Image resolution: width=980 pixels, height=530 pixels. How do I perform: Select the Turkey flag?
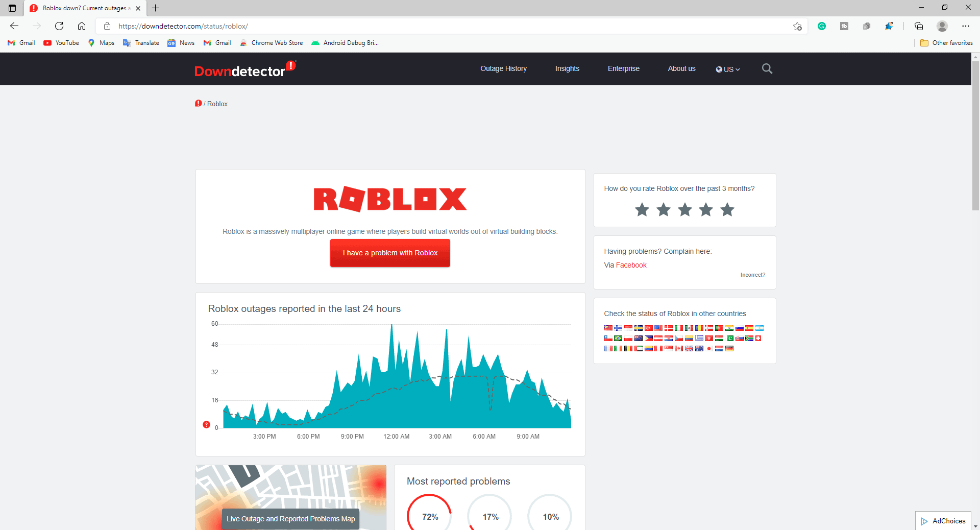tap(649, 328)
